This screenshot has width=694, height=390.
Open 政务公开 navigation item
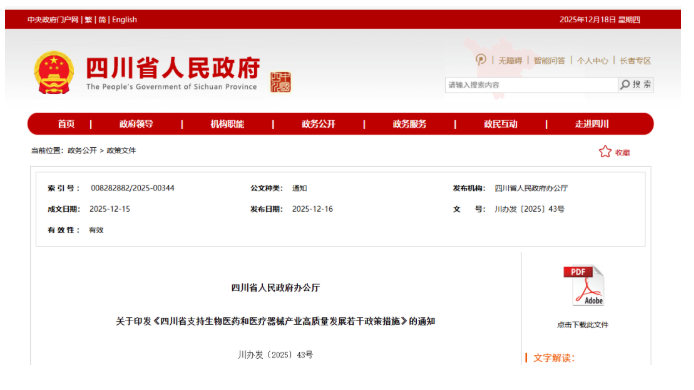tap(318, 124)
